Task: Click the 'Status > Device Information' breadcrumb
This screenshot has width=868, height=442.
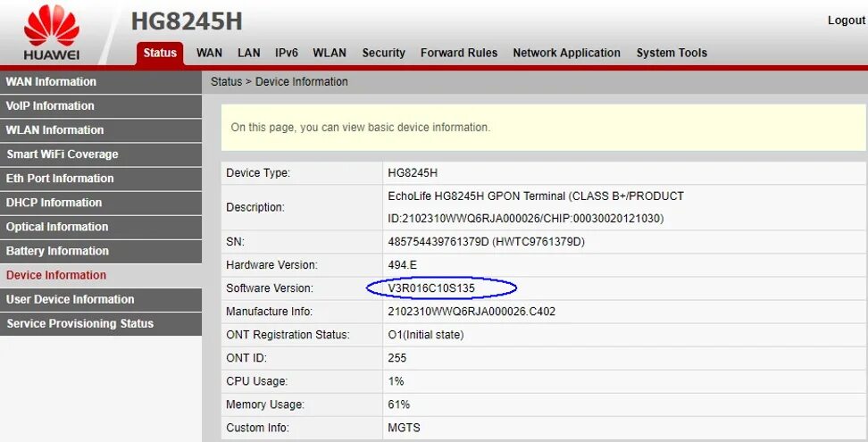Action: [x=279, y=82]
